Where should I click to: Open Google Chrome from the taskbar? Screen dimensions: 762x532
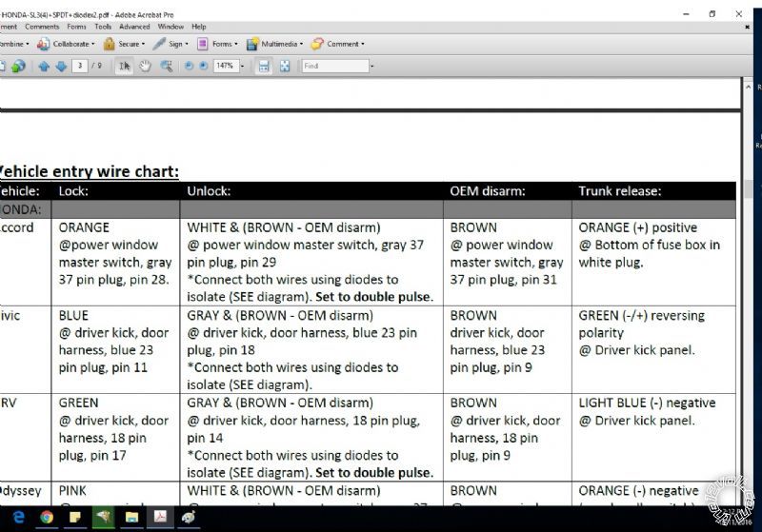(47, 518)
